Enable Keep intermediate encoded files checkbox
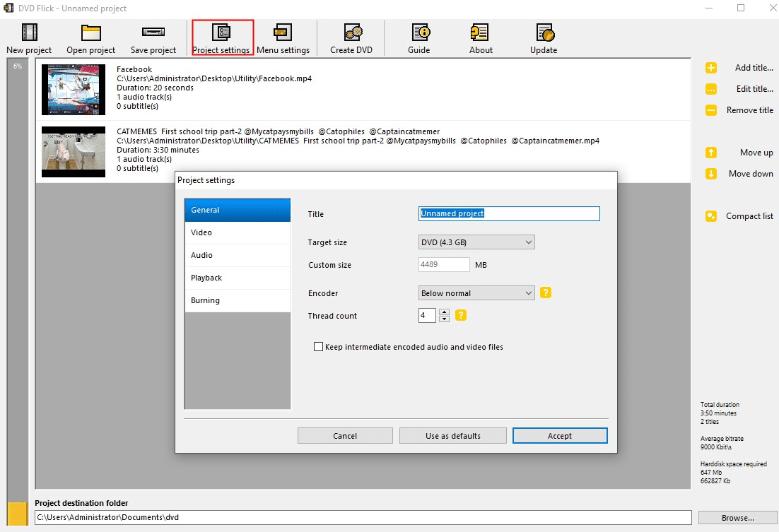This screenshot has height=532, width=779. coord(319,347)
